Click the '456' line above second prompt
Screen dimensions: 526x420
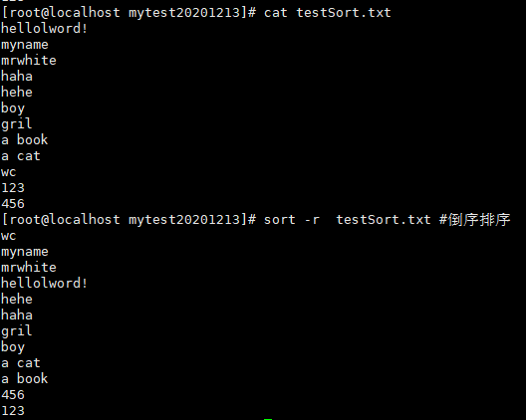13,204
